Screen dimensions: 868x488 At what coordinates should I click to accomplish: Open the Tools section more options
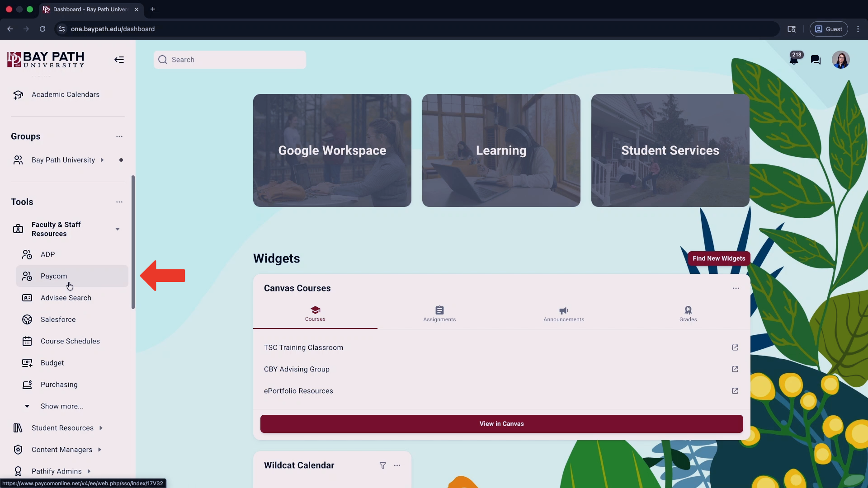(119, 202)
